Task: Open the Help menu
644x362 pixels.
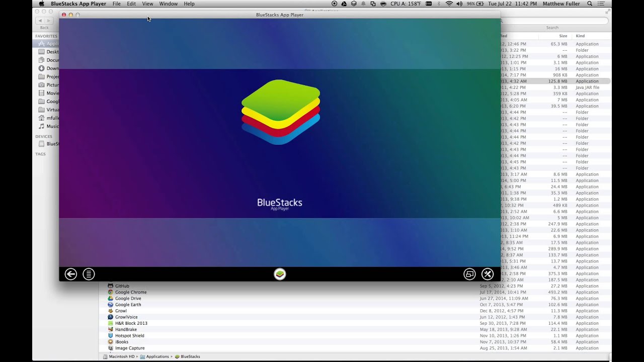Action: click(x=189, y=4)
